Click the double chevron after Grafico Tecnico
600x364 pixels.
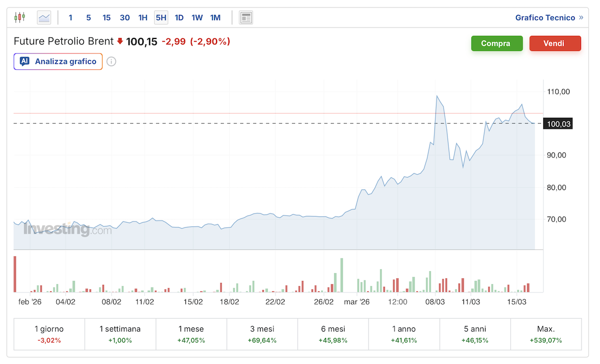(581, 17)
